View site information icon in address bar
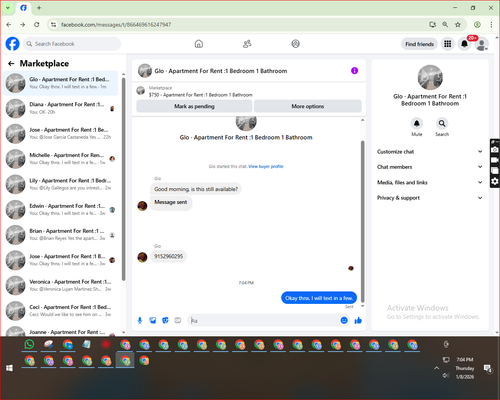 pyautogui.click(x=53, y=24)
